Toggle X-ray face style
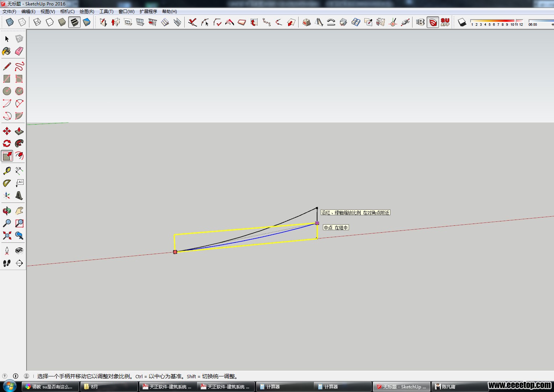 pyautogui.click(x=10, y=22)
